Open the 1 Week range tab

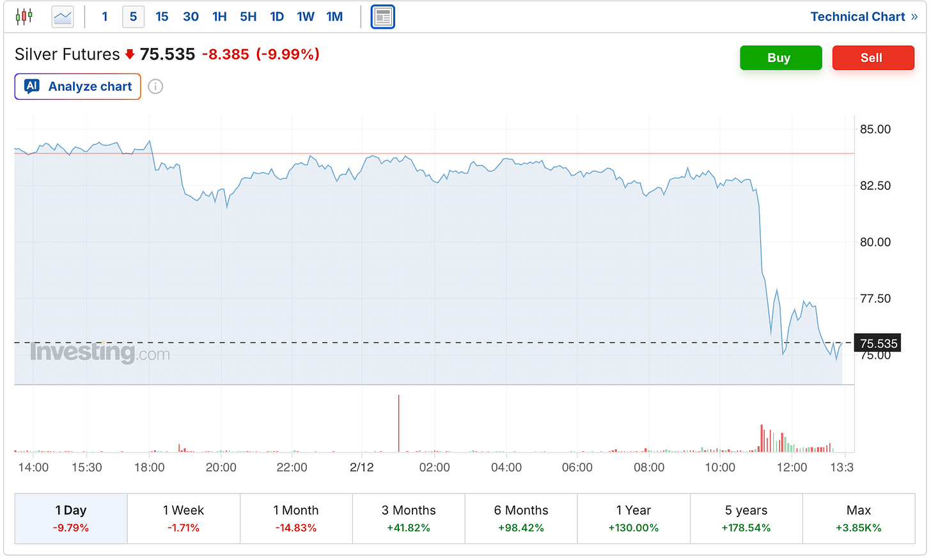184,518
